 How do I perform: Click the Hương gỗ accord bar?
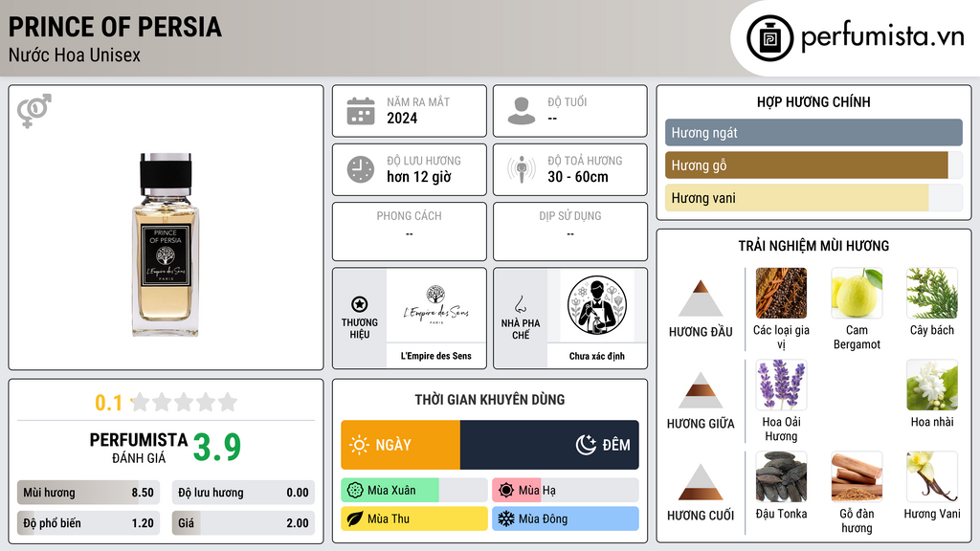pyautogui.click(x=813, y=165)
